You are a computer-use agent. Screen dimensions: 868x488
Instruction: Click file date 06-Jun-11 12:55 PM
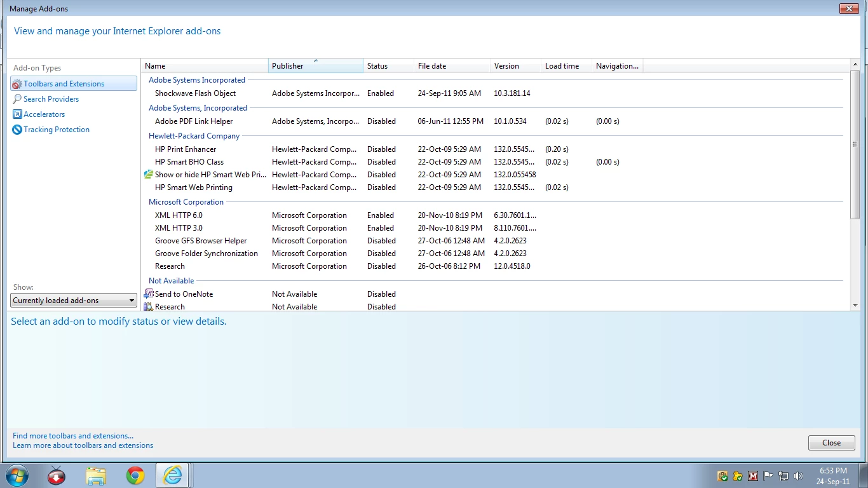pos(451,121)
